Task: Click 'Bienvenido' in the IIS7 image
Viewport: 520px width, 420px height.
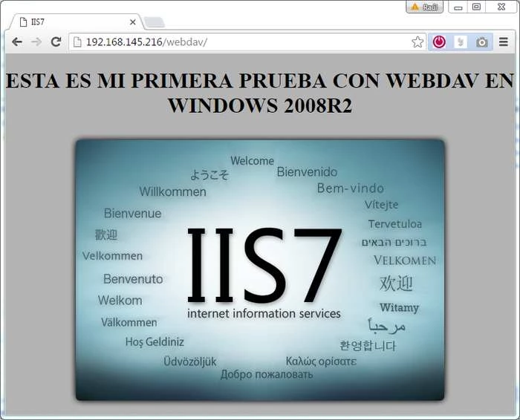Action: (307, 172)
